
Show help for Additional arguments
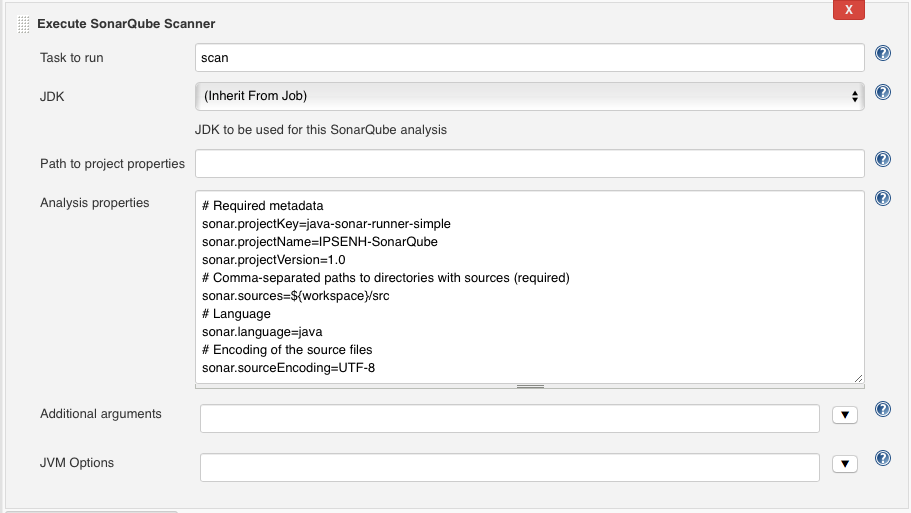click(x=883, y=409)
